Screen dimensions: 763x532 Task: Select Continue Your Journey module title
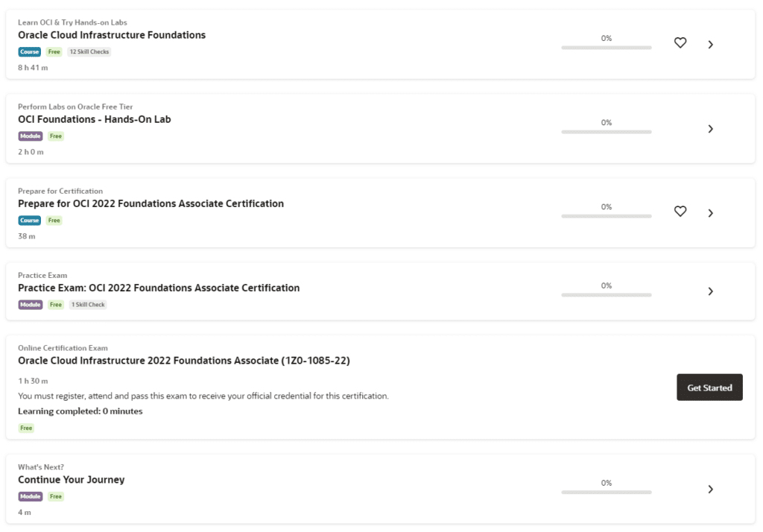click(72, 480)
